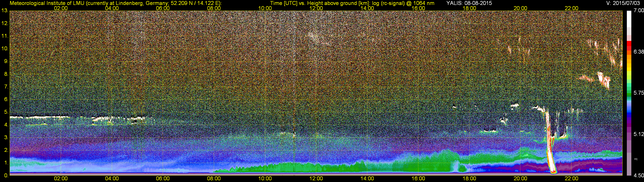Select the 7 km height axis label

click(6, 87)
